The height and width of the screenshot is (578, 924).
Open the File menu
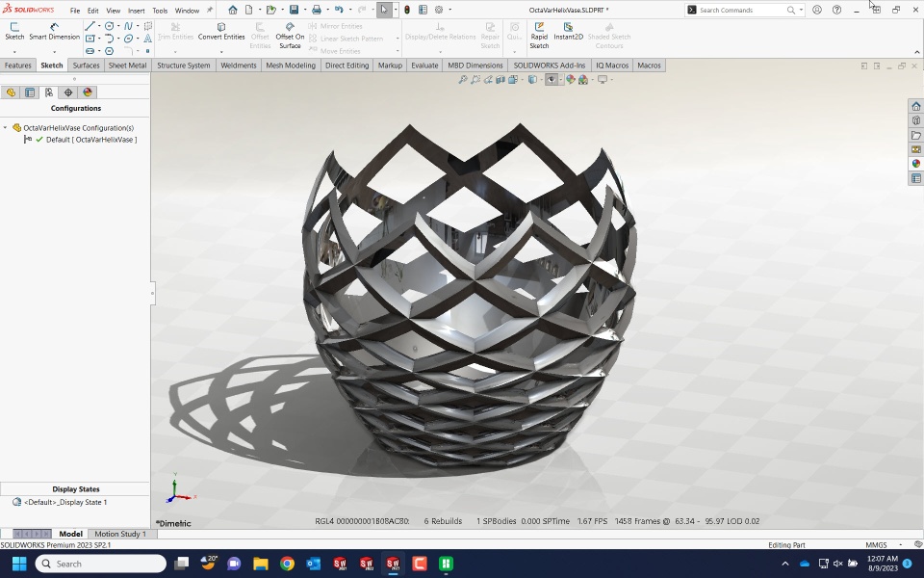tap(75, 11)
